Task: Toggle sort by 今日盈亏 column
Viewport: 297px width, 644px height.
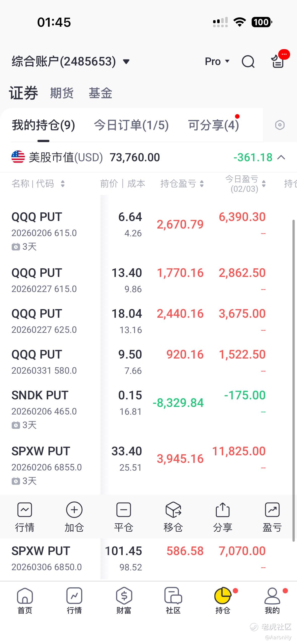Action: tap(245, 184)
